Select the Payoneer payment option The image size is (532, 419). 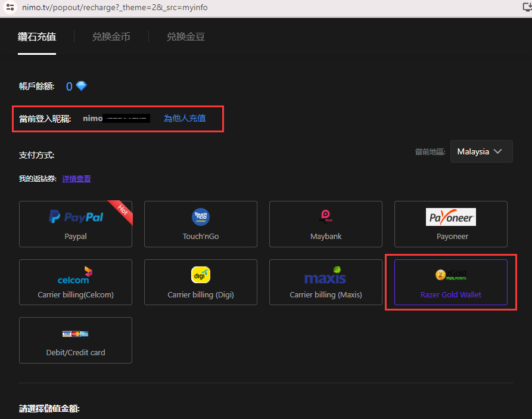(451, 224)
